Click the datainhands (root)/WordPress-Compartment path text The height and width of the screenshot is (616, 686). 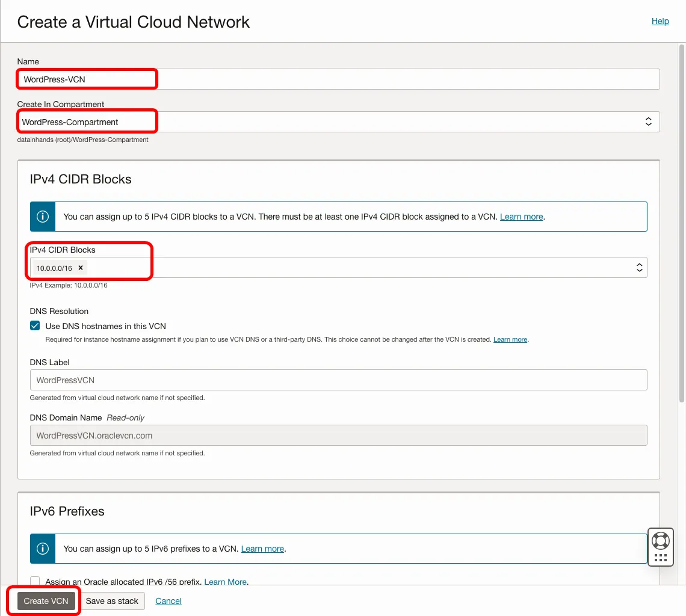[82, 140]
